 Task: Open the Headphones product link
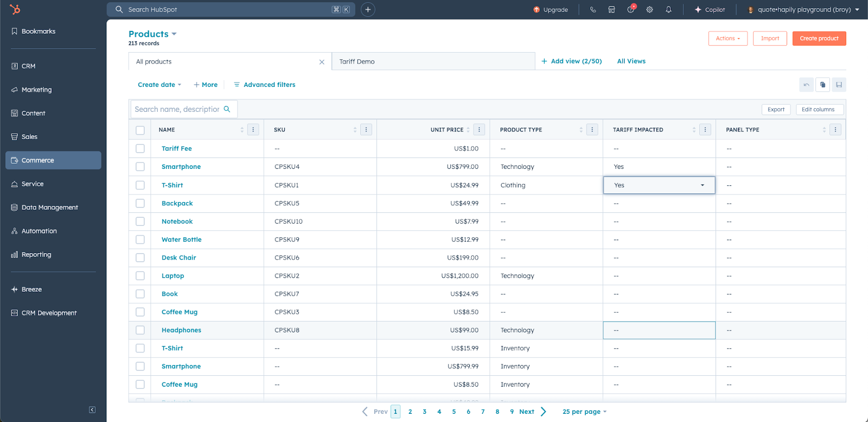pyautogui.click(x=181, y=330)
